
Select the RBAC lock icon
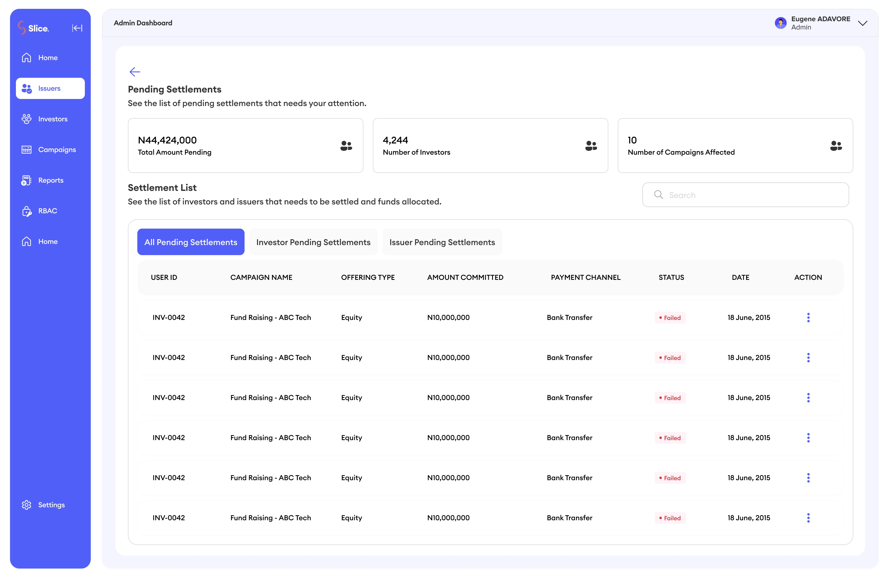pyautogui.click(x=27, y=211)
